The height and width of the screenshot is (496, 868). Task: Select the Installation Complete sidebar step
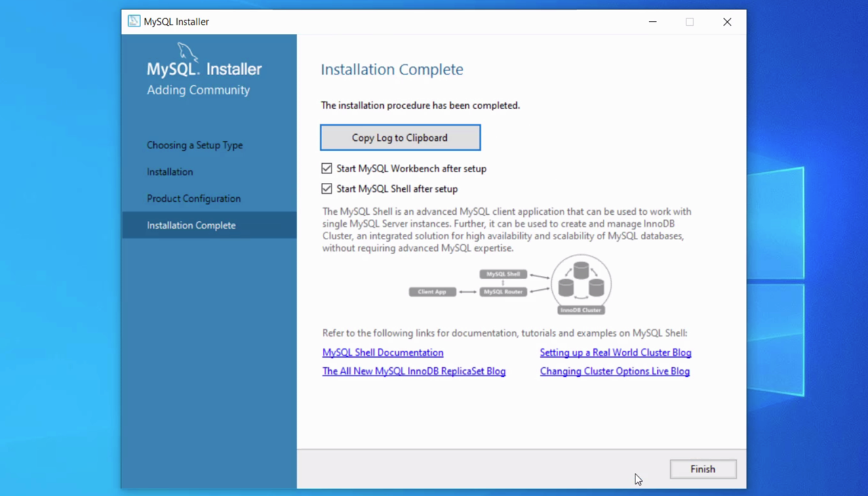click(191, 226)
